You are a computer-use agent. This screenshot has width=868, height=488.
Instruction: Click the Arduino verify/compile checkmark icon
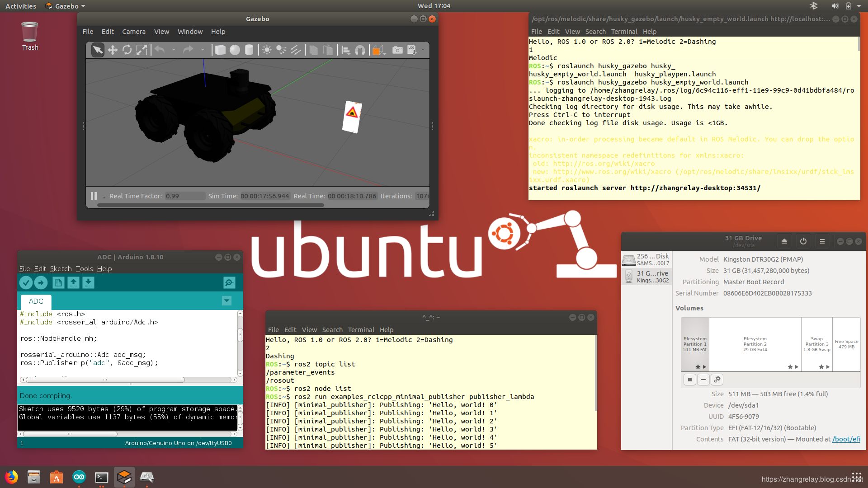[26, 282]
